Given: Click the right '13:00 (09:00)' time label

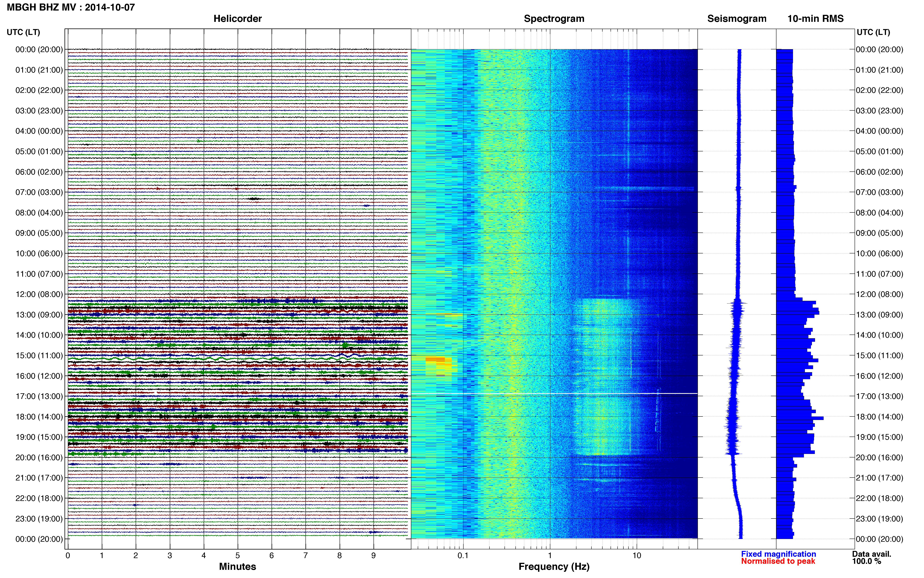Looking at the screenshot, I should click(879, 315).
